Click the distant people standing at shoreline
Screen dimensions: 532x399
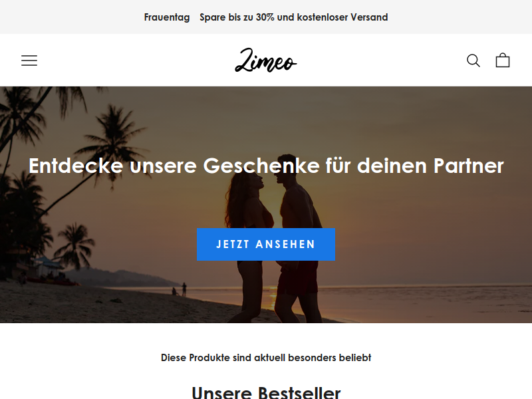click(x=180, y=289)
